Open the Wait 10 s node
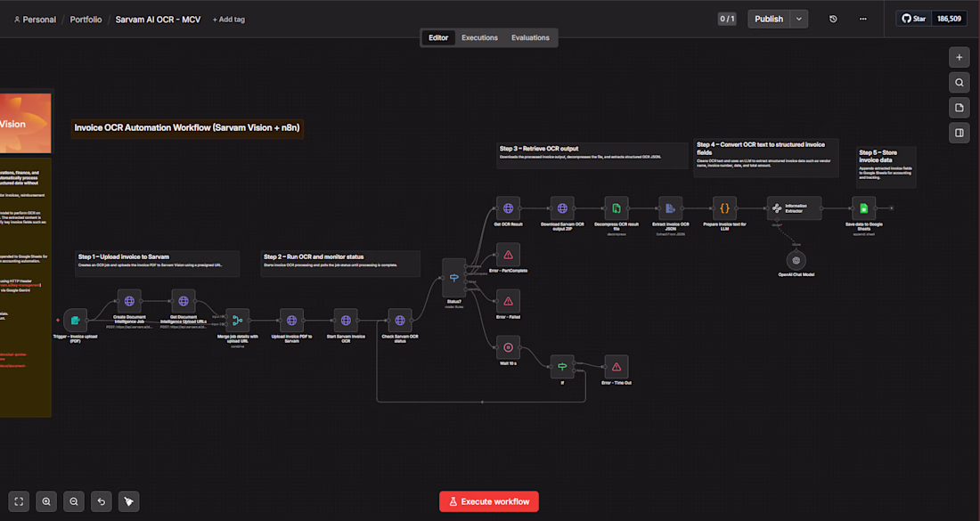 pos(508,347)
